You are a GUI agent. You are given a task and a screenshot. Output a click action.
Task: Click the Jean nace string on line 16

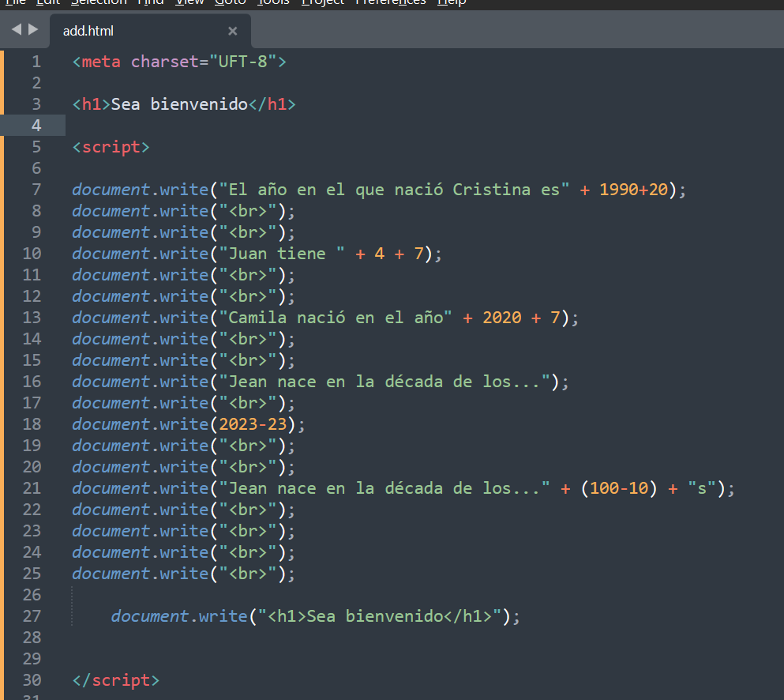pyautogui.click(x=384, y=382)
